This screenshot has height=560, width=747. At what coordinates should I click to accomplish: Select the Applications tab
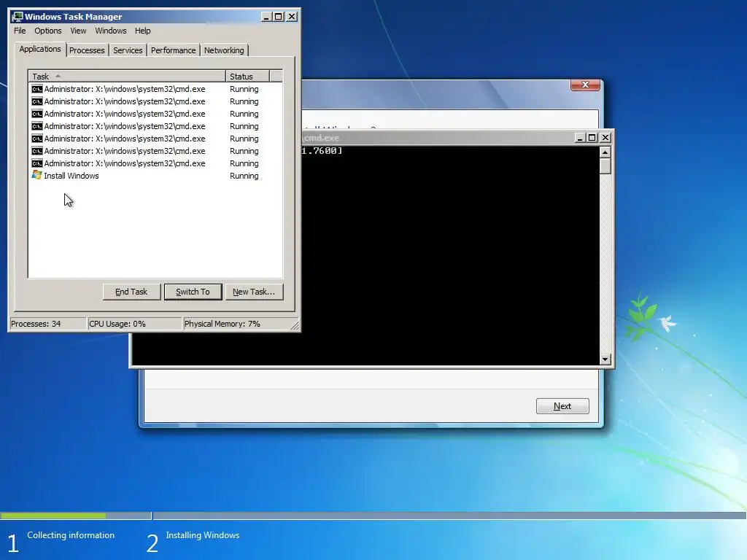[x=40, y=49]
